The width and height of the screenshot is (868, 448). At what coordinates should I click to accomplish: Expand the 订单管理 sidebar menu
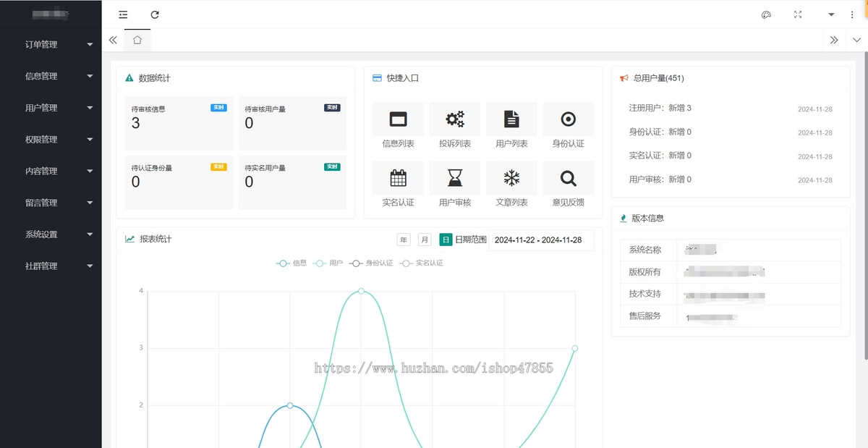(x=51, y=45)
